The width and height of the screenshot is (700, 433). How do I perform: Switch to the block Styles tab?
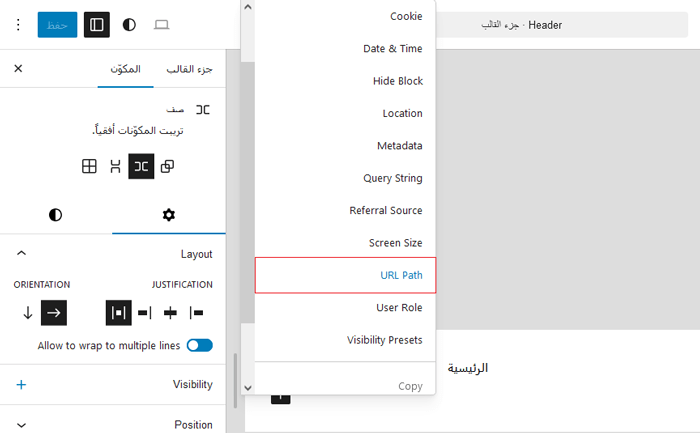(55, 215)
